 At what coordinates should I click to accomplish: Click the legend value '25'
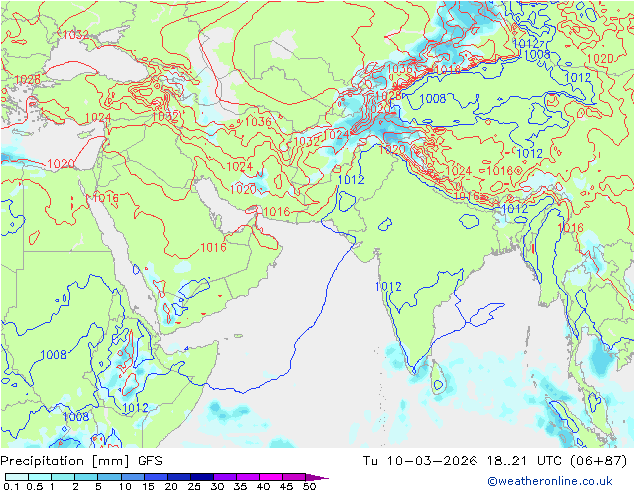click(194, 486)
